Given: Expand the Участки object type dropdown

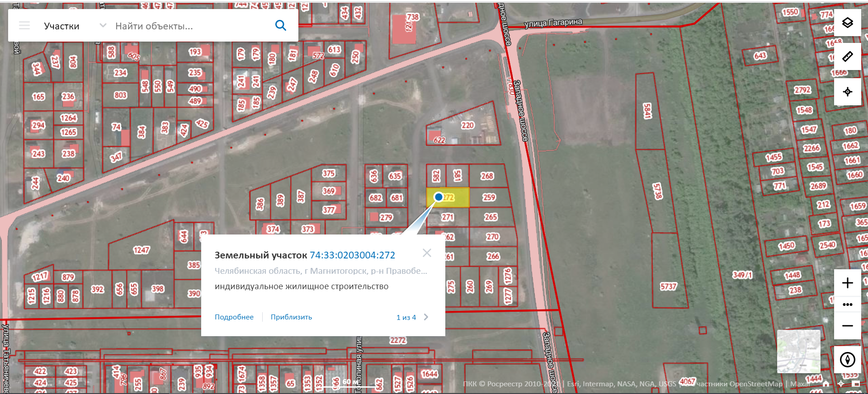Looking at the screenshot, I should pos(103,26).
